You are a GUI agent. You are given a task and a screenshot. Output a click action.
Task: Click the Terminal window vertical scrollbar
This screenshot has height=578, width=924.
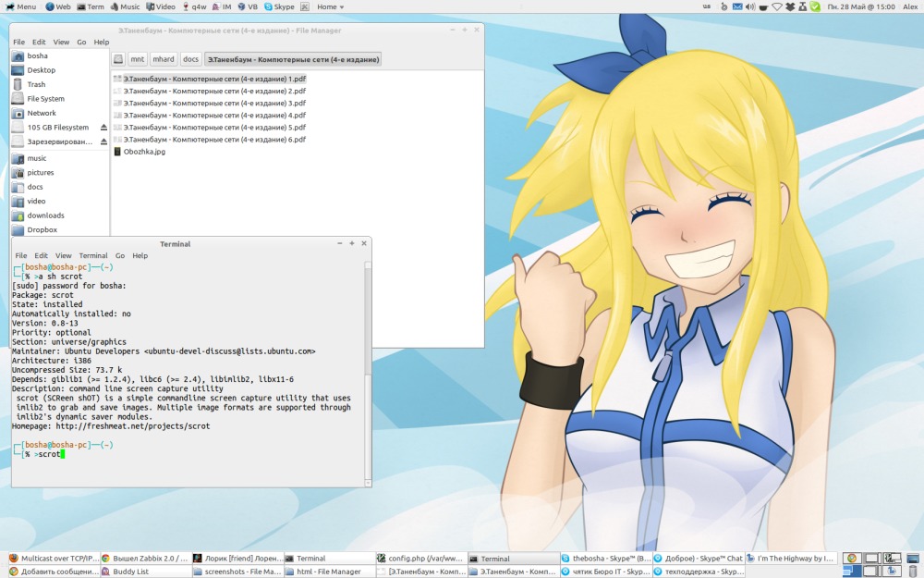click(369, 374)
